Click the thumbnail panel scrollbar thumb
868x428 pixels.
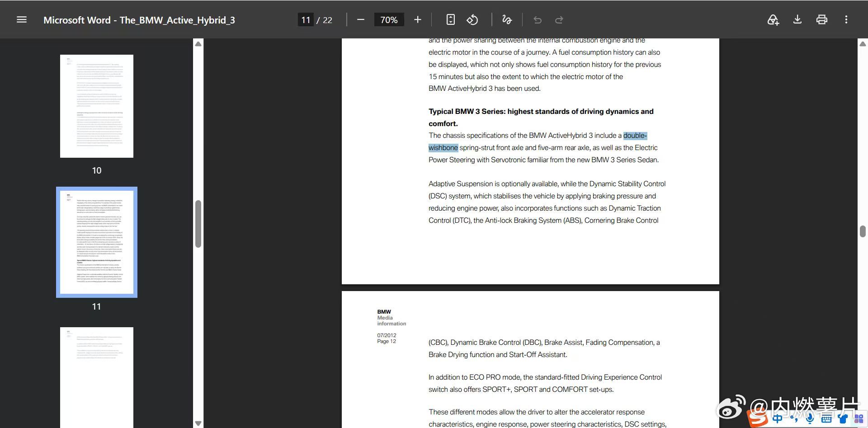click(198, 224)
